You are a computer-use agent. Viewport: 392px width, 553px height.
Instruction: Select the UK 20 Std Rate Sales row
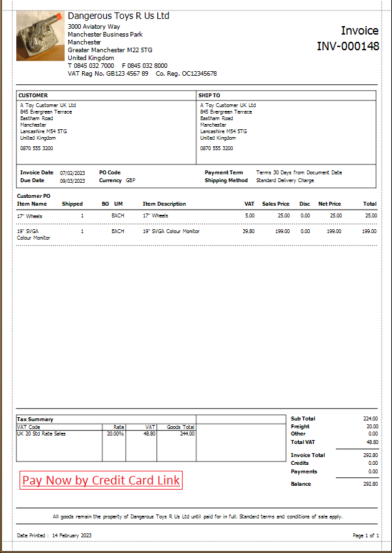click(x=42, y=434)
